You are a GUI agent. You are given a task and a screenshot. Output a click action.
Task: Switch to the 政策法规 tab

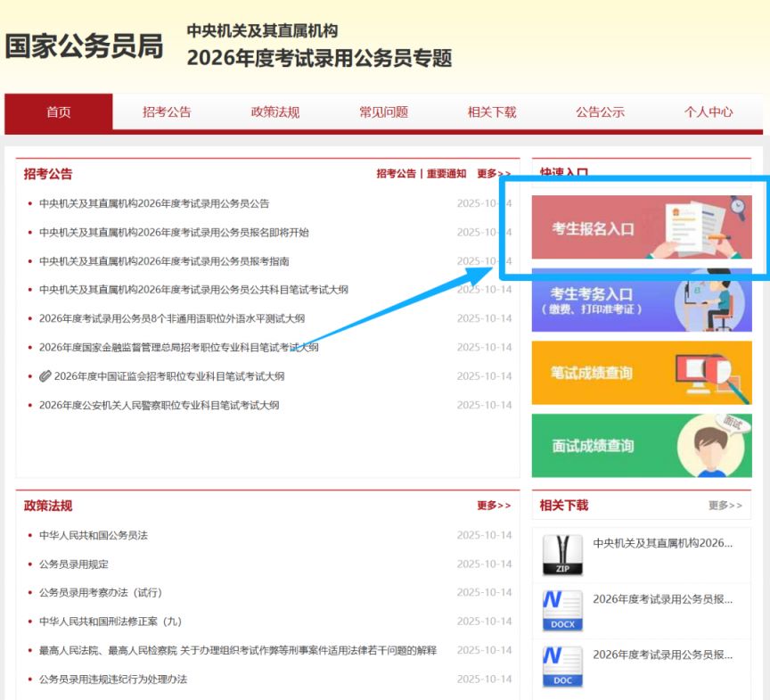274,112
